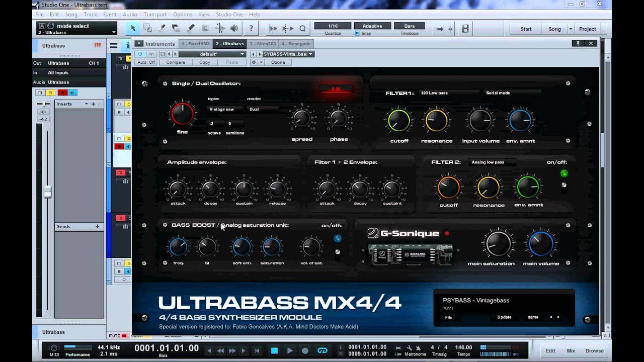Open the mode select track dropdown
Screen dimensions: 644x362
pos(76,29)
